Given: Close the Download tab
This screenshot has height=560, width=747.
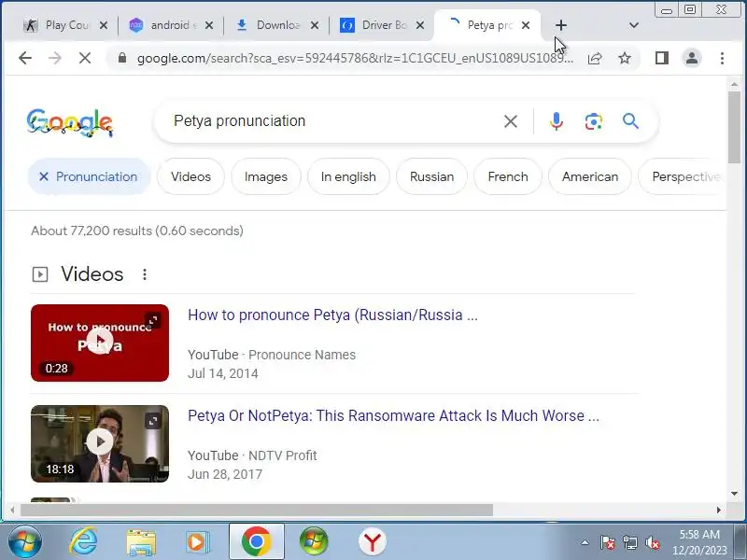Looking at the screenshot, I should click(x=315, y=25).
